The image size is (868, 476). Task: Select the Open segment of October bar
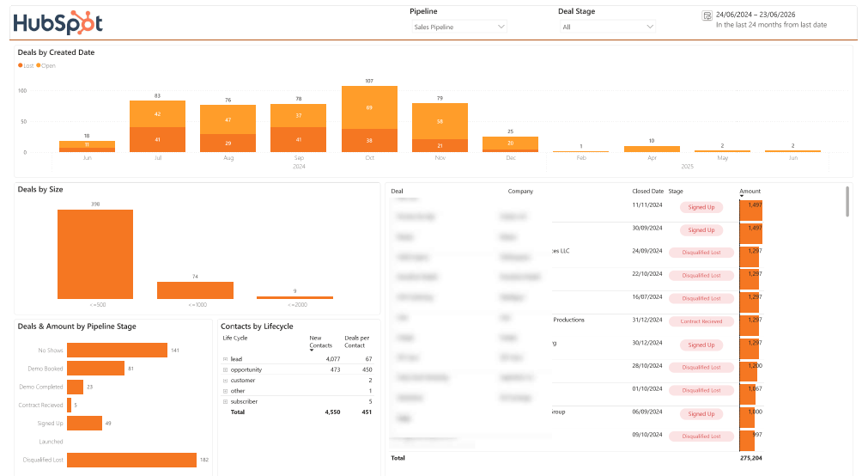tap(369, 107)
